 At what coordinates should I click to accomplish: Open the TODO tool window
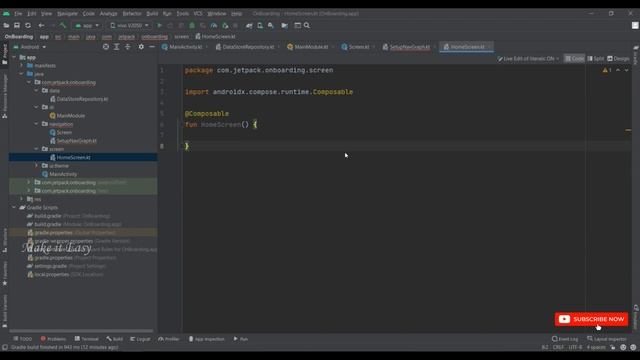22,339
